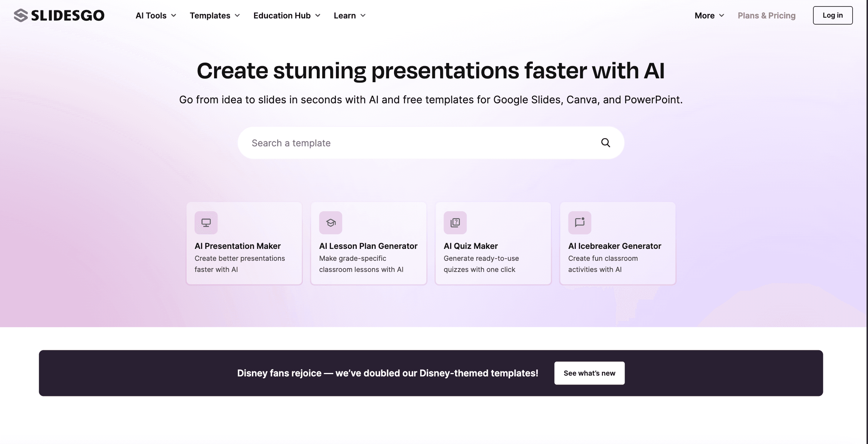
Task: Click the See what's new button
Action: 589,373
